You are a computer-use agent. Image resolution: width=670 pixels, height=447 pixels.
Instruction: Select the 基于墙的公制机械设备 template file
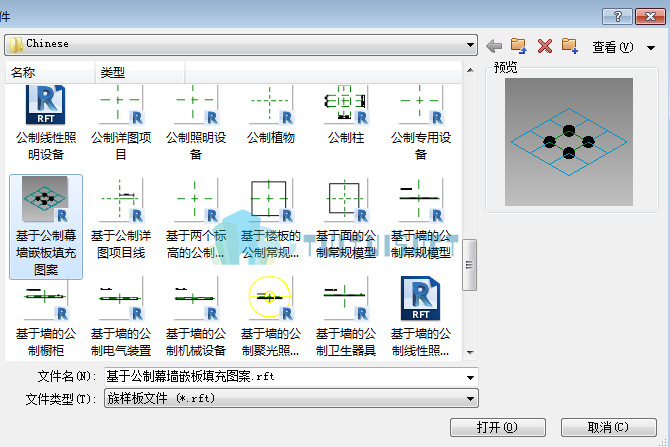196,316
